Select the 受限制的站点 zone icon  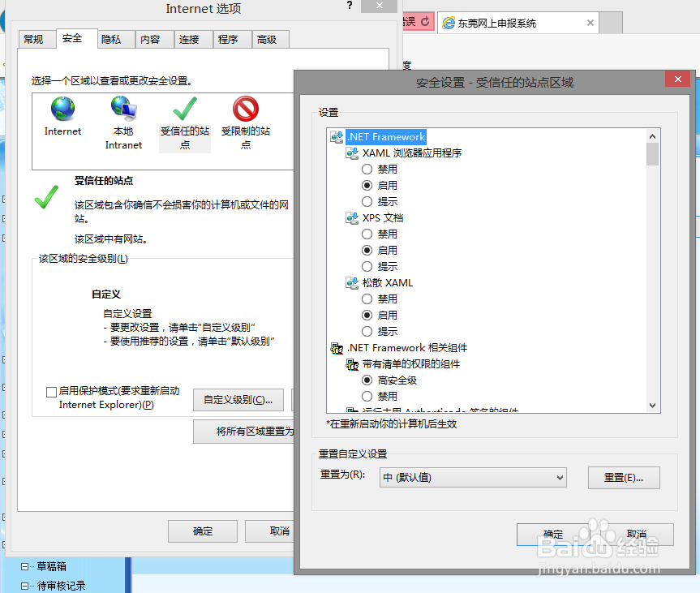[x=245, y=109]
